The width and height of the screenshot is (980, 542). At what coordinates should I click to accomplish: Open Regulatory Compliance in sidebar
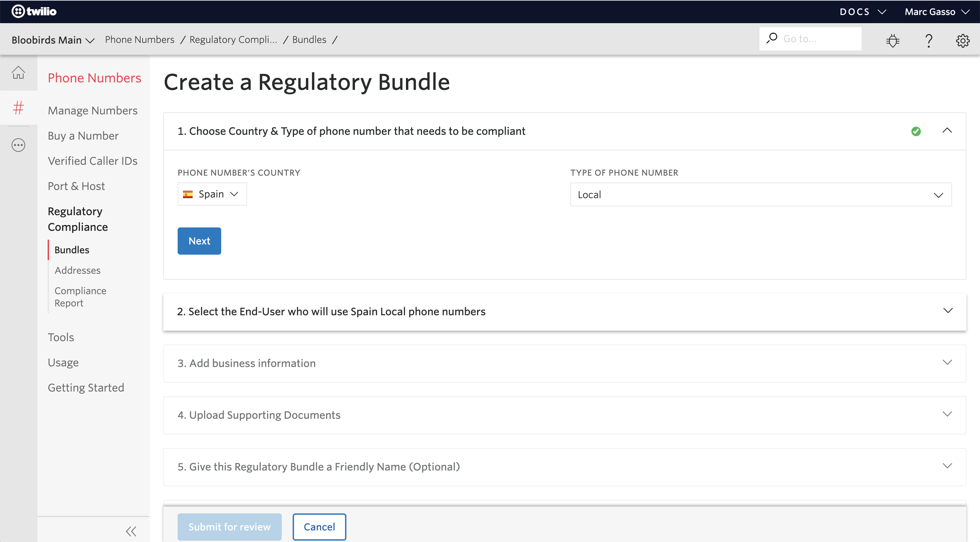[78, 219]
